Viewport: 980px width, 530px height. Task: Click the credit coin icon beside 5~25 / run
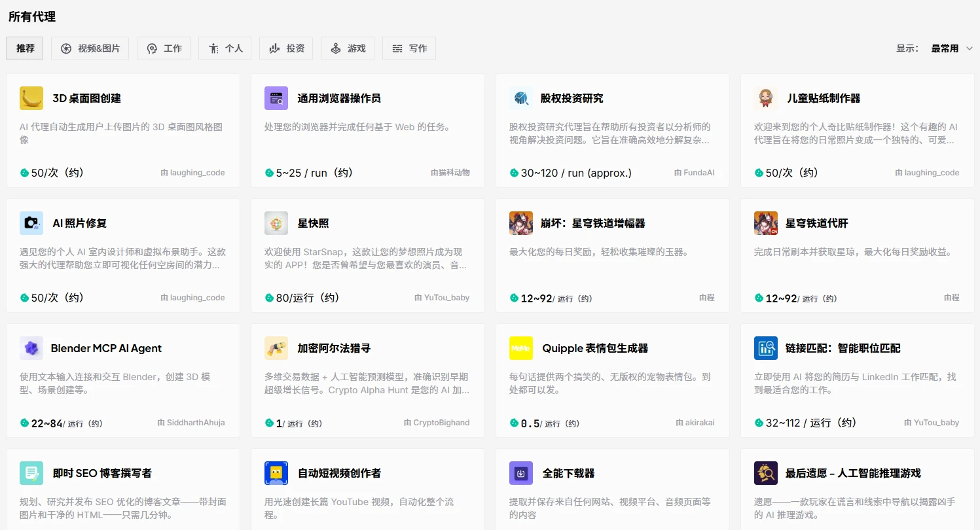pos(269,173)
